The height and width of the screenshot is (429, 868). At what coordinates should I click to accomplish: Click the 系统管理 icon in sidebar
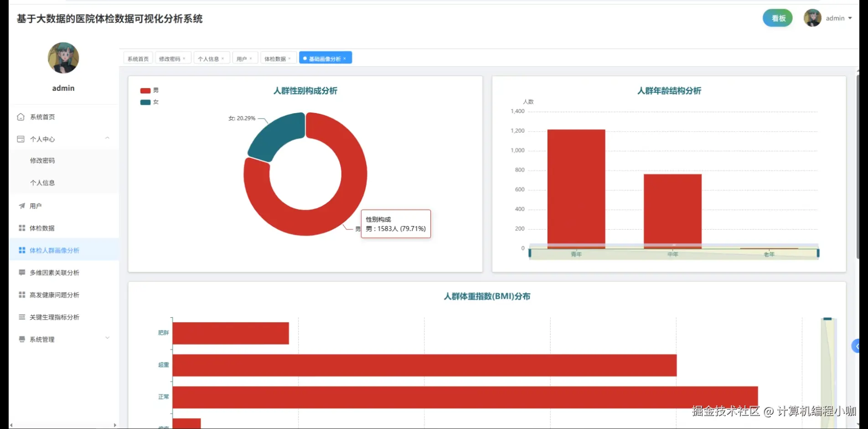coord(21,339)
